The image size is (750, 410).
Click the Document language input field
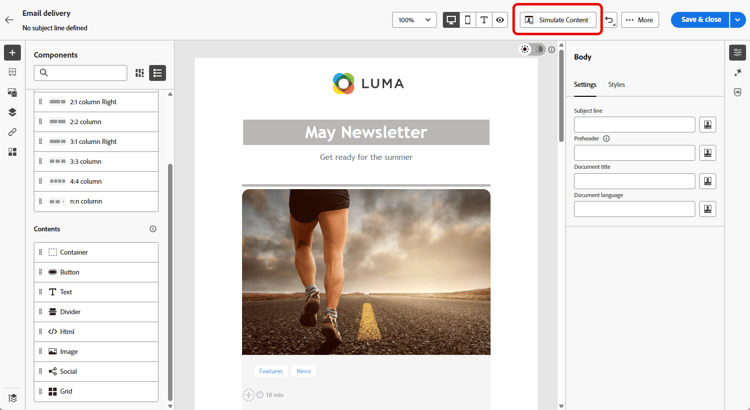[634, 209]
